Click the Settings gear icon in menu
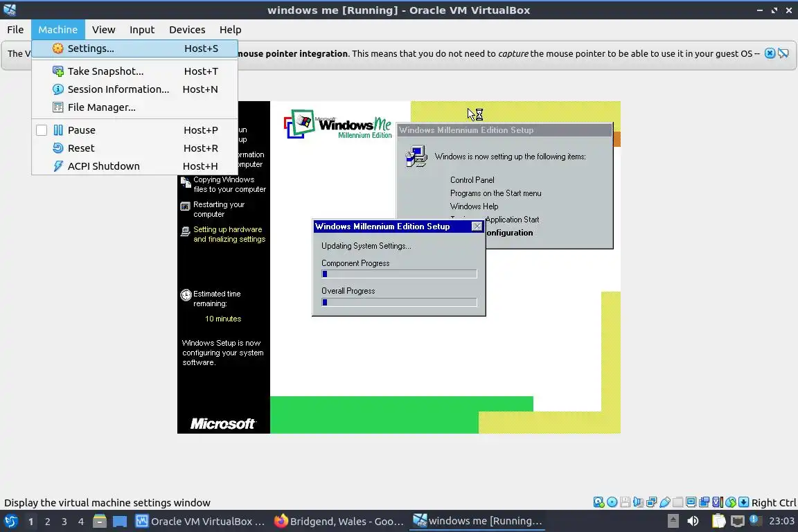798x532 pixels. point(58,48)
